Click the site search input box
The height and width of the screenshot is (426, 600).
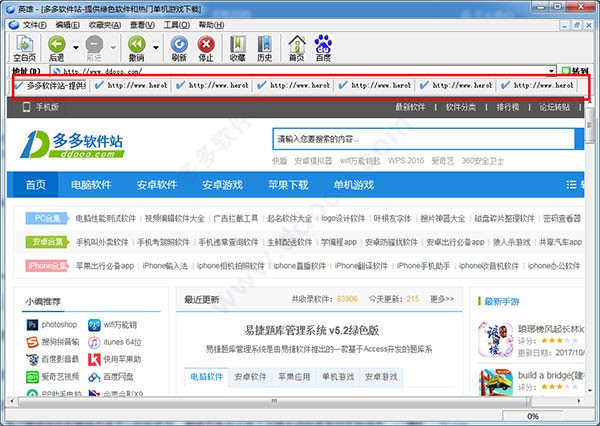[424, 139]
